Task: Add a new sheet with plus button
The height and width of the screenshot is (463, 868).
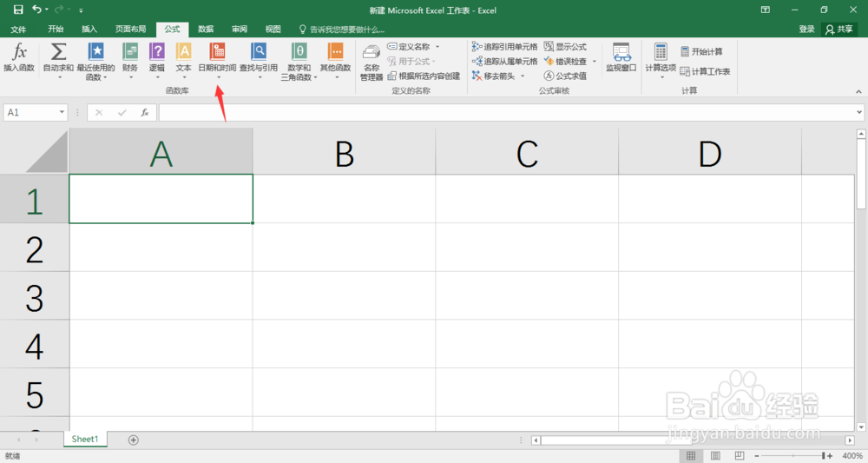Action: 134,440
